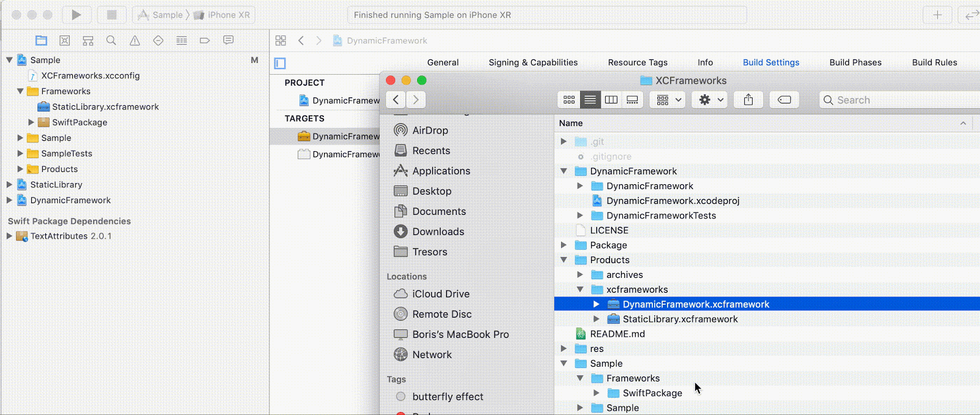This screenshot has height=415, width=980.
Task: Switch Finder to list view
Action: tap(590, 100)
